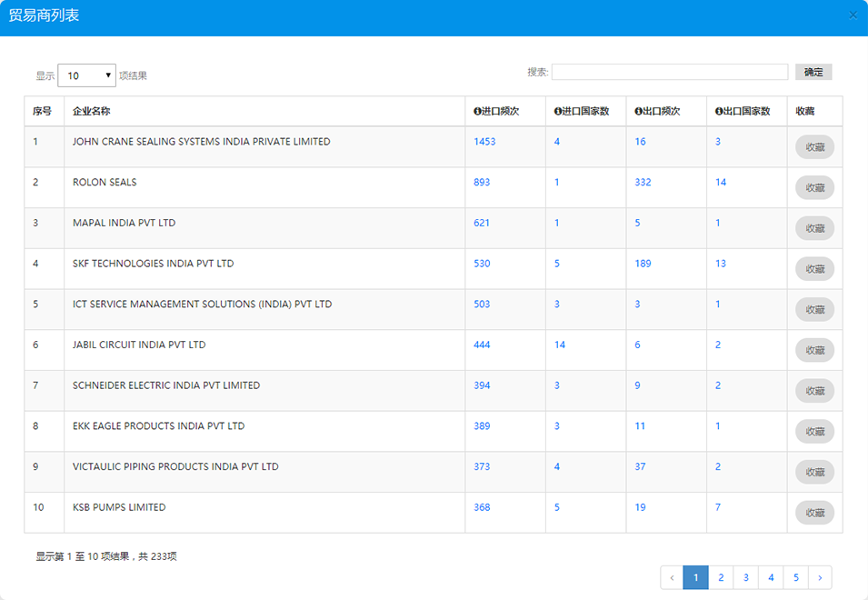Click the info icon beside 进口频次 header
Image resolution: width=868 pixels, height=600 pixels.
[x=477, y=111]
